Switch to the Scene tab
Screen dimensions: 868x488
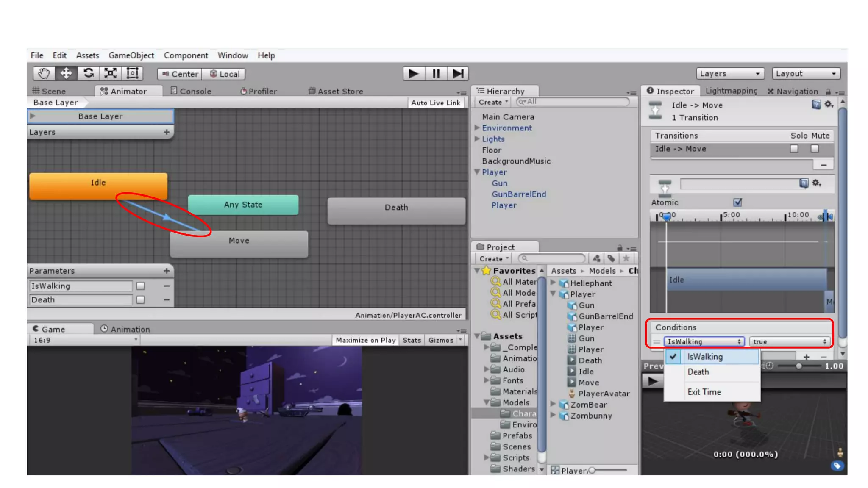49,91
